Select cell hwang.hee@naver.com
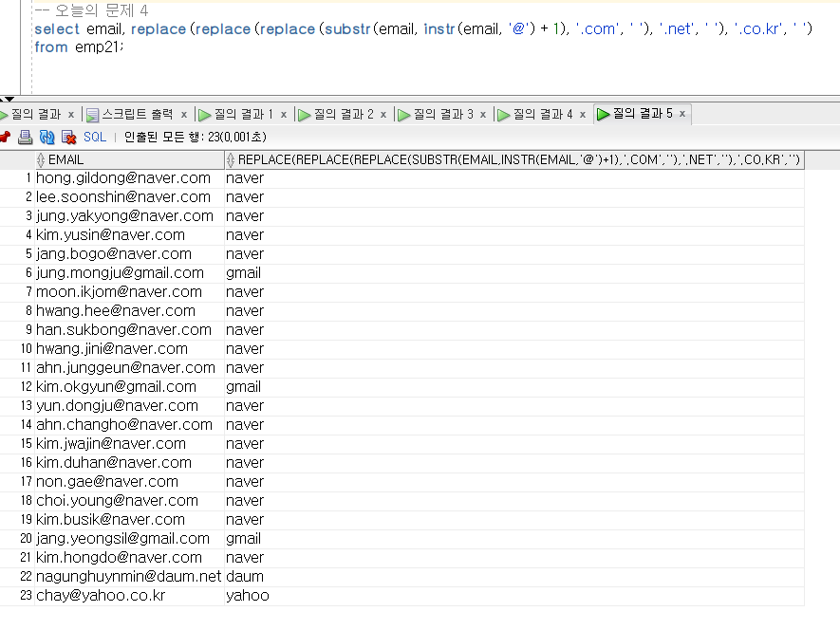Image resolution: width=840 pixels, height=630 pixels. [x=130, y=310]
